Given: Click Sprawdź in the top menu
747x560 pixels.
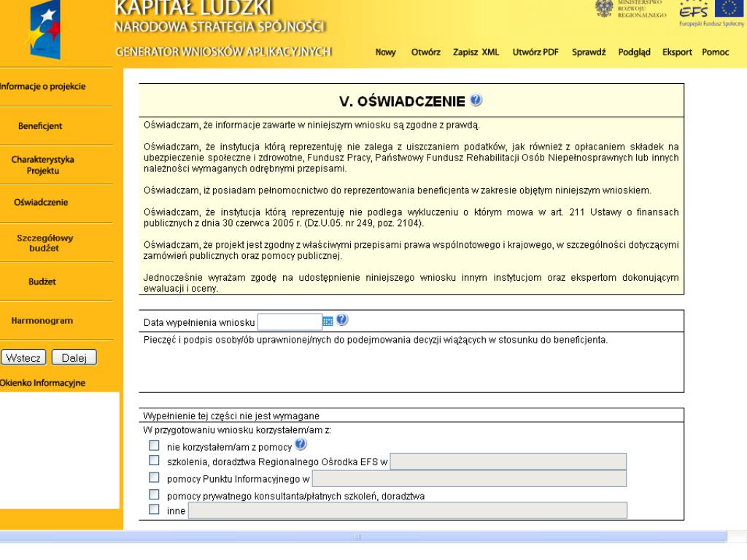Looking at the screenshot, I should click(589, 52).
